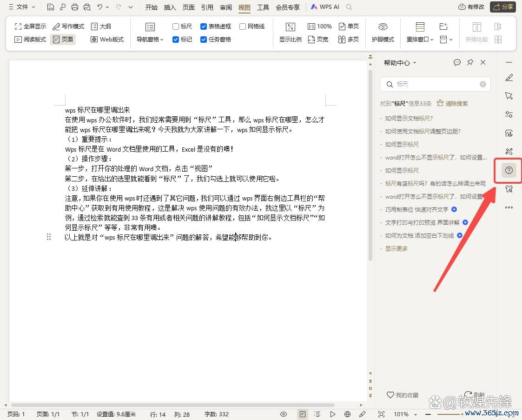Open the split window dropdown below new window
522x420 pixels.
446,40
